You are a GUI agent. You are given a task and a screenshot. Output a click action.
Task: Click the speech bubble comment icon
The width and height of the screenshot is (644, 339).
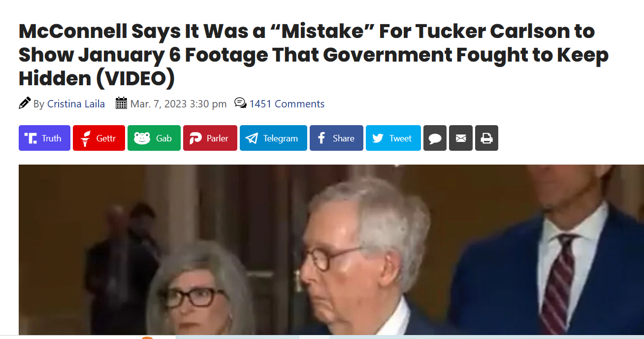coord(435,138)
